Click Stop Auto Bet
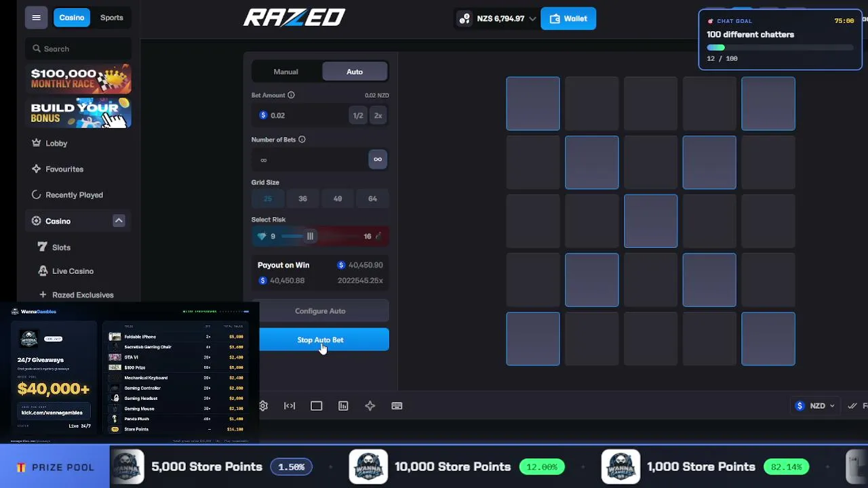The width and height of the screenshot is (868, 488). click(324, 340)
